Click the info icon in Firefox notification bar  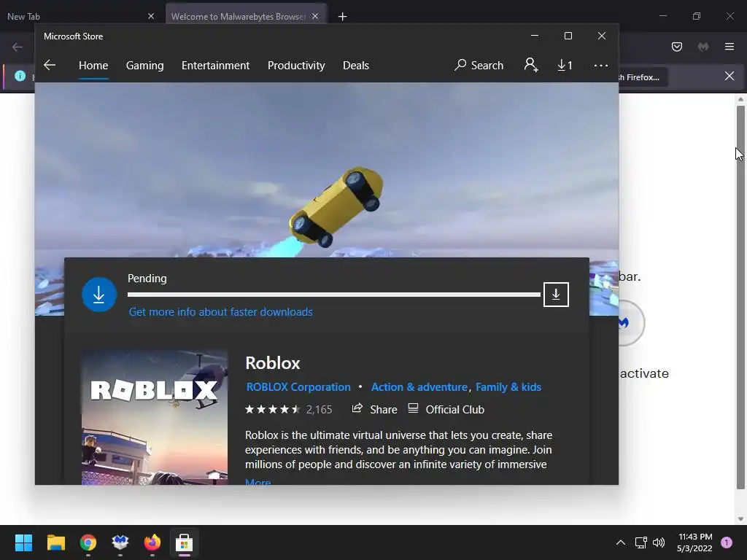point(20,76)
